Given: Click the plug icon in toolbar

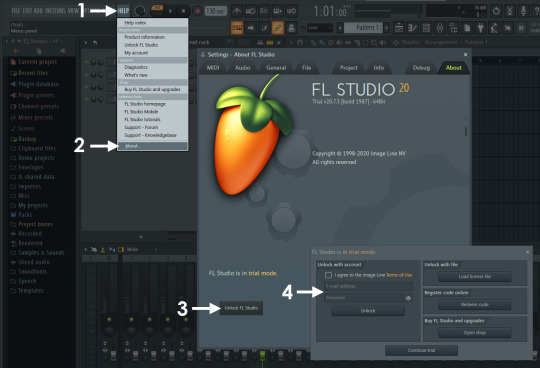Looking at the screenshot, I should [x=480, y=28].
